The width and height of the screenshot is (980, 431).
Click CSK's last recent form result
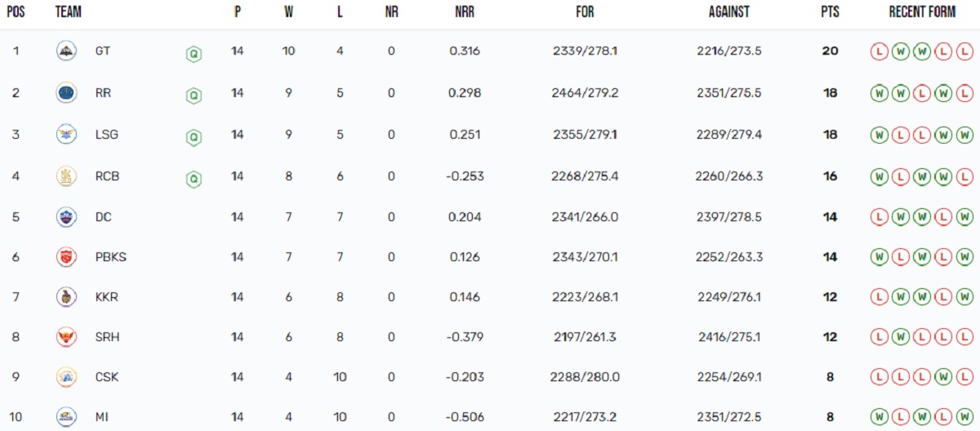coord(964,377)
